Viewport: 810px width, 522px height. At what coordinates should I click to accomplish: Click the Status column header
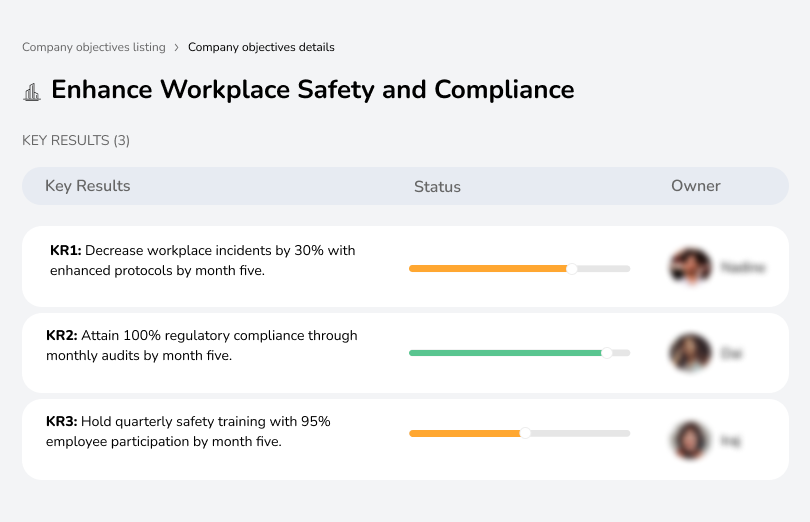click(x=437, y=187)
